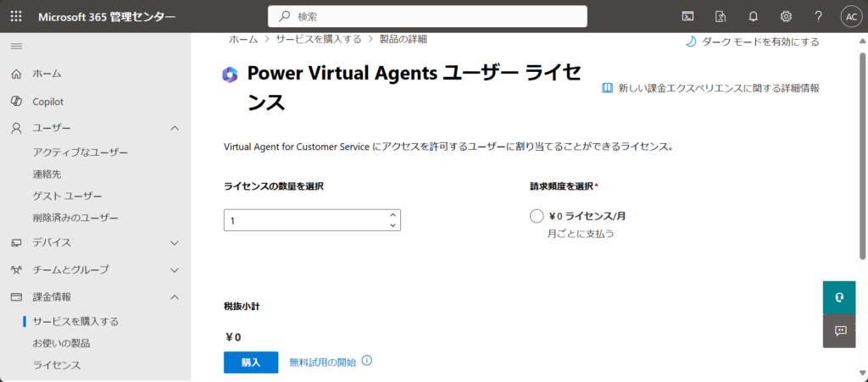Click the book icon beside 新しい課金エクスペリエンス
Screen dimensions: 868x382
[x=607, y=88]
